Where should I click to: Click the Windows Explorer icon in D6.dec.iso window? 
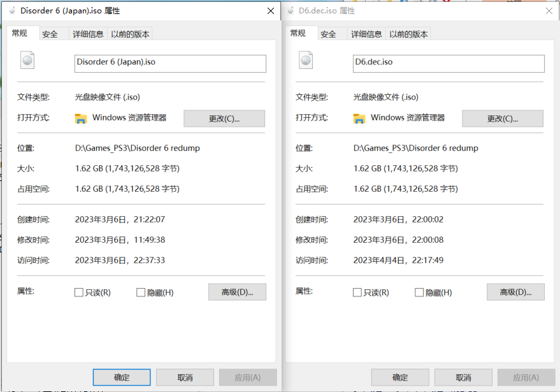359,119
